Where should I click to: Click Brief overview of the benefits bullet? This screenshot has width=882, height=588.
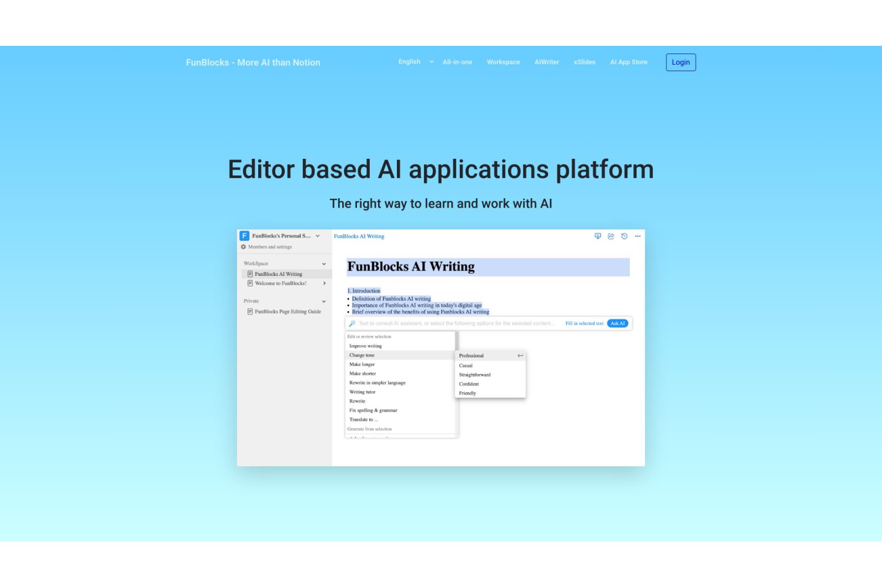420,312
